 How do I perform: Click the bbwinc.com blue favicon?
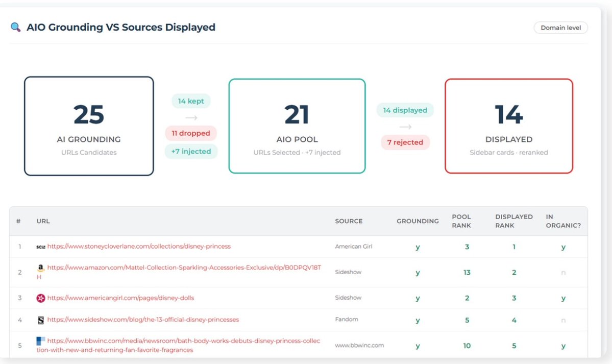[41, 341]
